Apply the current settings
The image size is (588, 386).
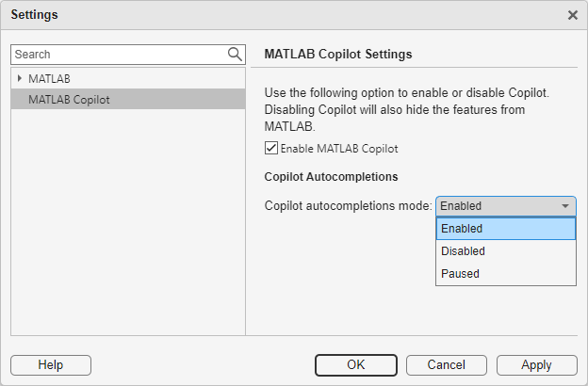pyautogui.click(x=536, y=364)
